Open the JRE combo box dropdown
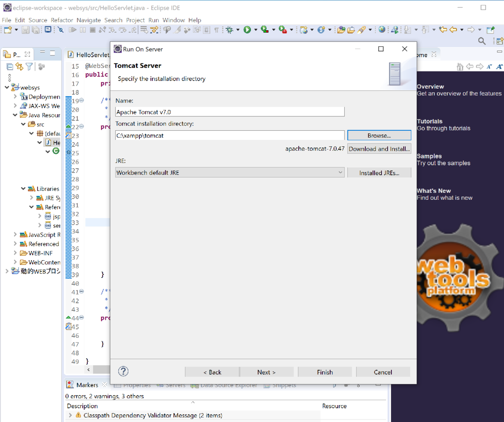This screenshot has width=504, height=422. 340,172
